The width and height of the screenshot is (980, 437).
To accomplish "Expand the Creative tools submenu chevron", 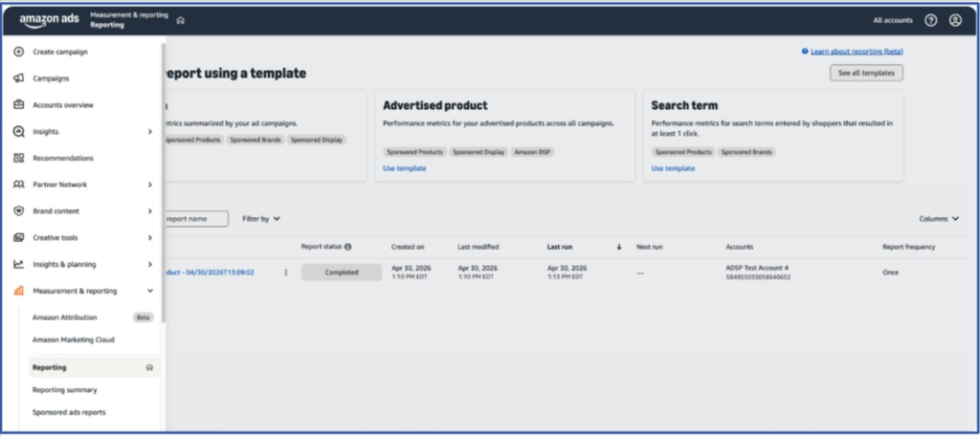I will tap(150, 238).
